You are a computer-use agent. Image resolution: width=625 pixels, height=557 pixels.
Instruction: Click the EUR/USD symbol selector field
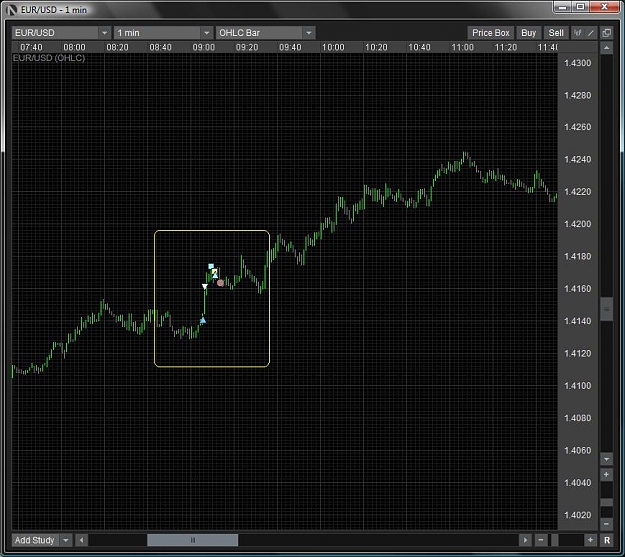pos(55,33)
